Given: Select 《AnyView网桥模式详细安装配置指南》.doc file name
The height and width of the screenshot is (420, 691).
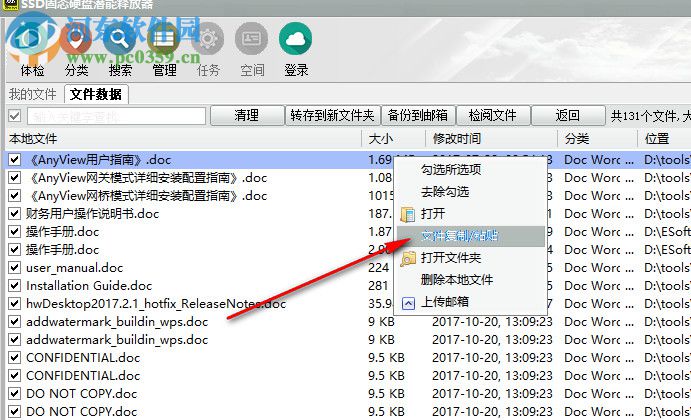Looking at the screenshot, I should [x=146, y=195].
